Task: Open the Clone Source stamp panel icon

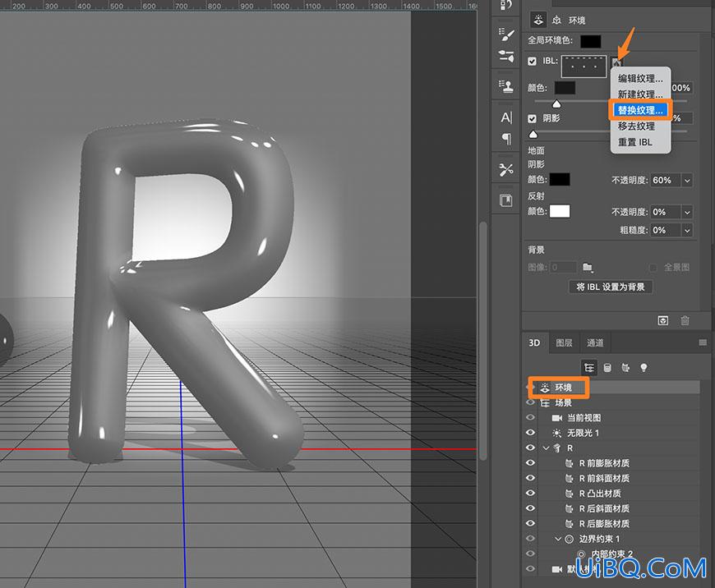Action: [x=505, y=85]
